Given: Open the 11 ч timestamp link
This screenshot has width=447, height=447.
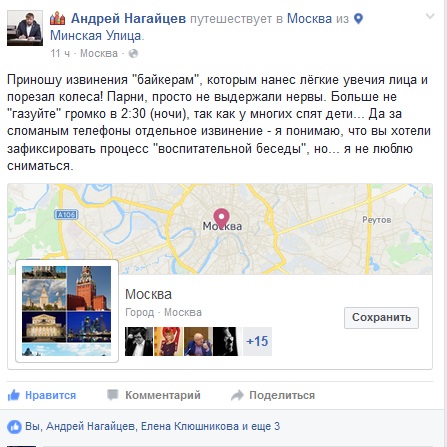Looking at the screenshot, I should (x=60, y=53).
